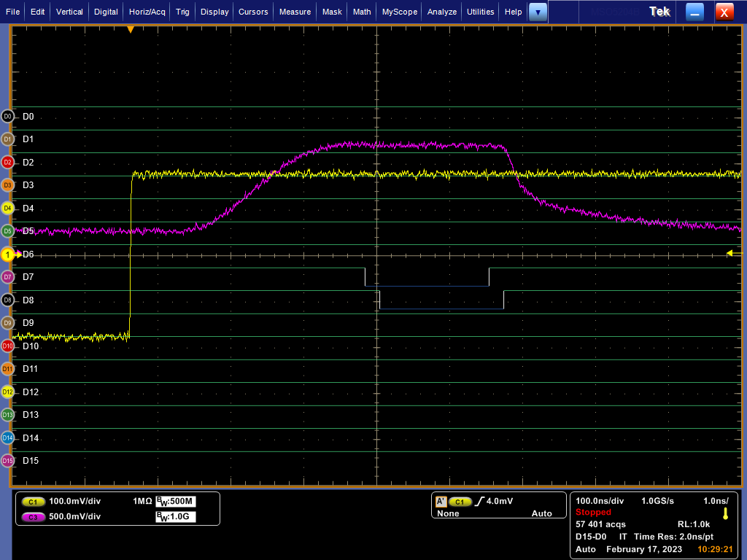Click the channel 1 ground reference marker
The image size is (747, 560).
[9, 254]
